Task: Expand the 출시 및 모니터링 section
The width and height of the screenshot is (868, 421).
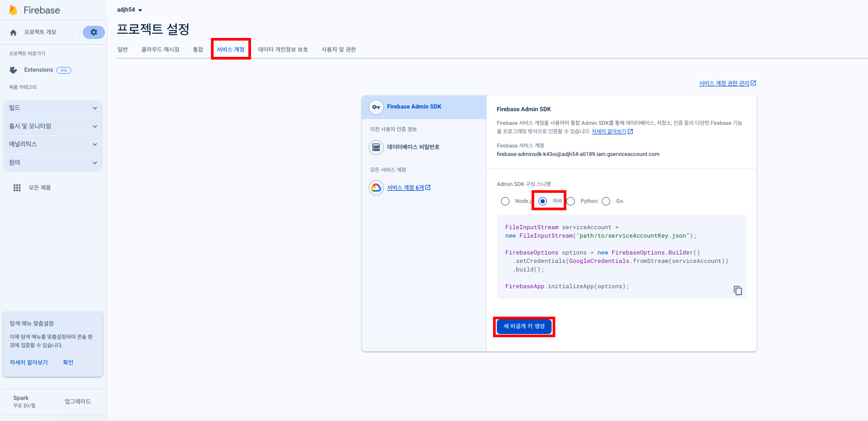Action: tap(53, 126)
